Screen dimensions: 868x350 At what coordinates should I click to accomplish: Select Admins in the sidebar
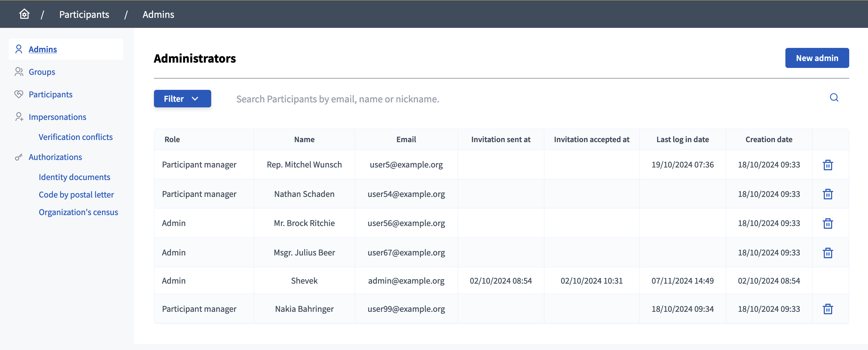pyautogui.click(x=43, y=49)
